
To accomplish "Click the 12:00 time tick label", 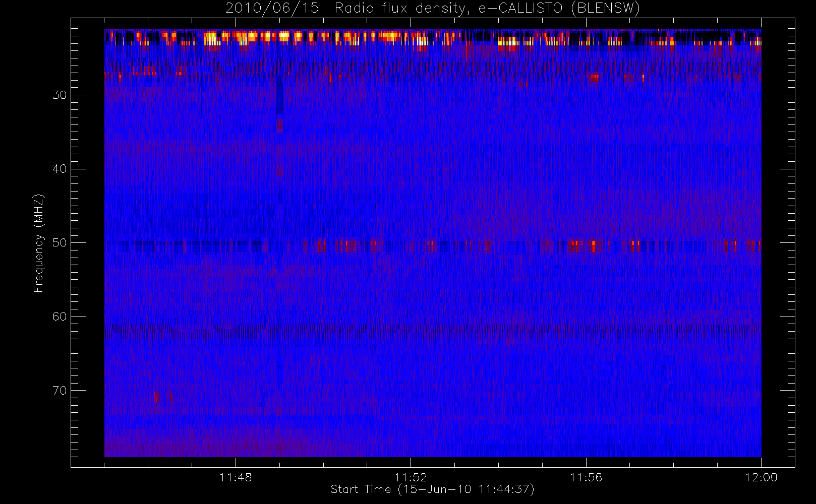I will coord(761,477).
